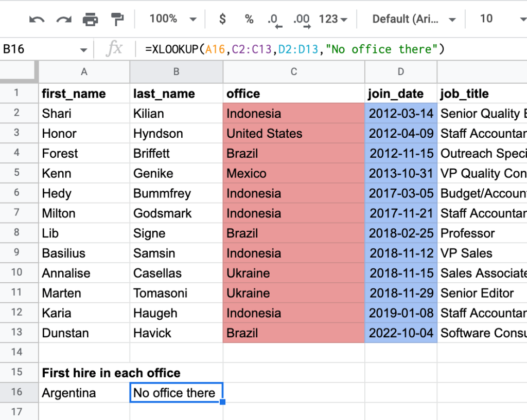Click the fill handle on cell B16

pyautogui.click(x=222, y=401)
